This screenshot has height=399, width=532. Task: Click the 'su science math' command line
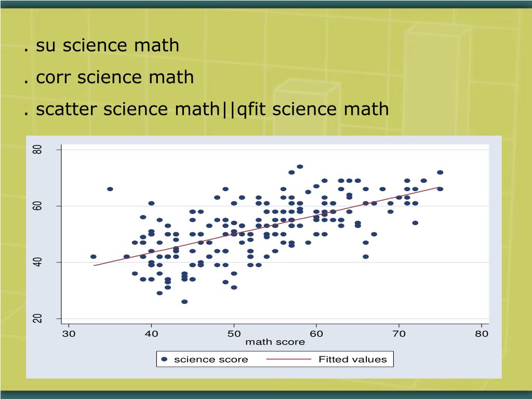tap(101, 45)
